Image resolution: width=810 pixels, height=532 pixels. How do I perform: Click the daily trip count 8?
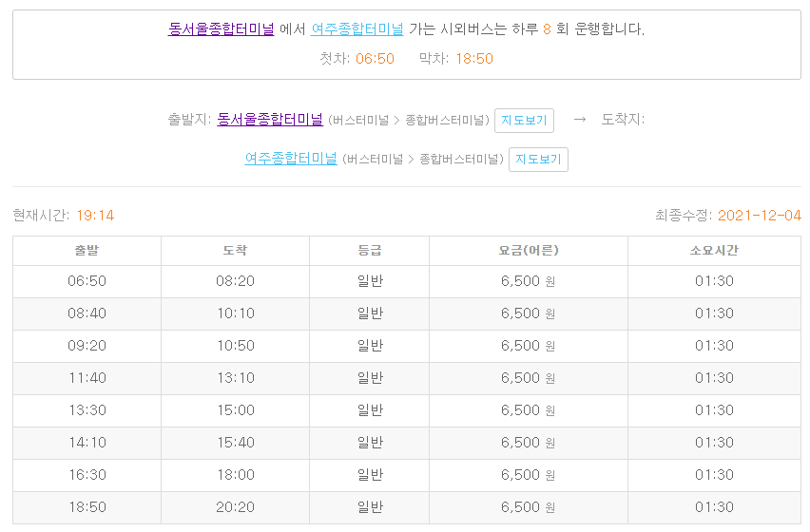[x=547, y=29]
